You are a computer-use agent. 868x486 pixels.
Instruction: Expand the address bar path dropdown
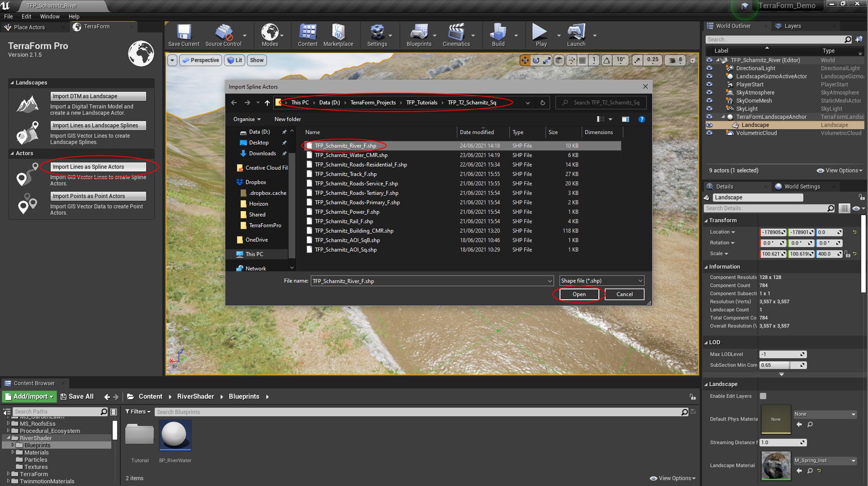528,103
